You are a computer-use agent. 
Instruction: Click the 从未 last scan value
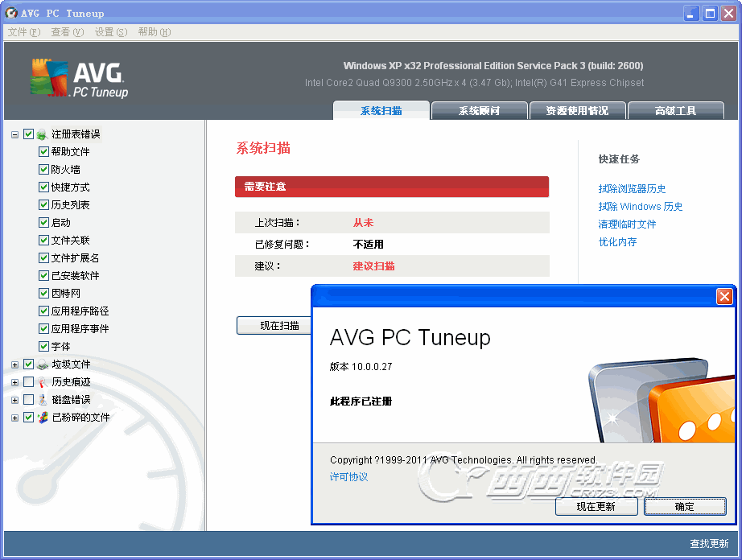pyautogui.click(x=363, y=222)
